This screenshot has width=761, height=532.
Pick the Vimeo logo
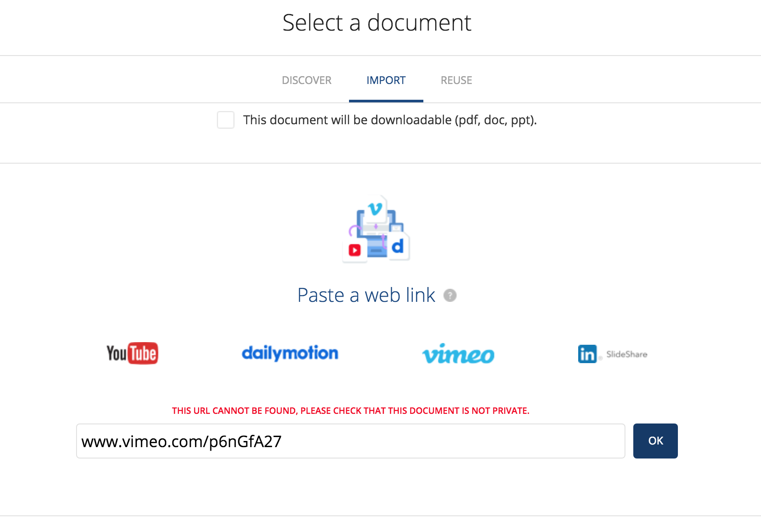coord(458,354)
